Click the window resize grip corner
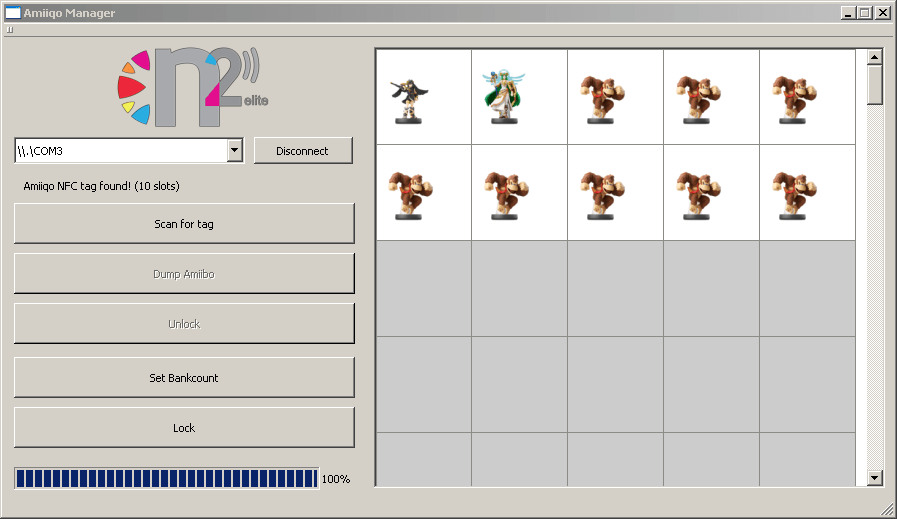Image resolution: width=897 pixels, height=519 pixels. (x=887, y=509)
